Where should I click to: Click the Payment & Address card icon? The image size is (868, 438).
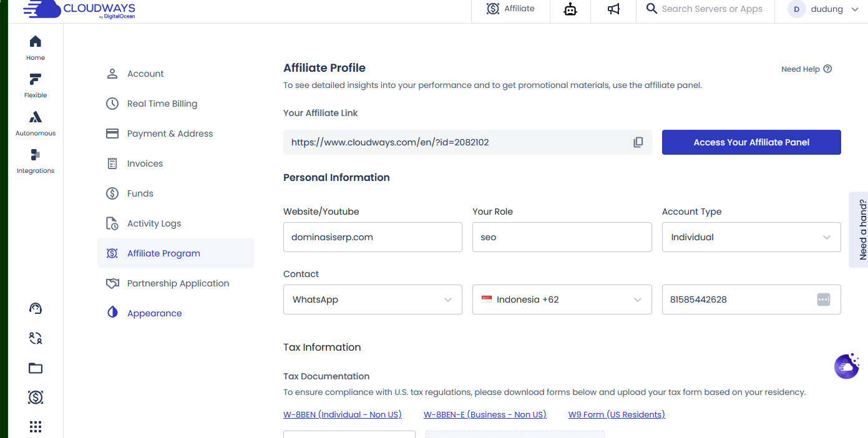click(112, 134)
